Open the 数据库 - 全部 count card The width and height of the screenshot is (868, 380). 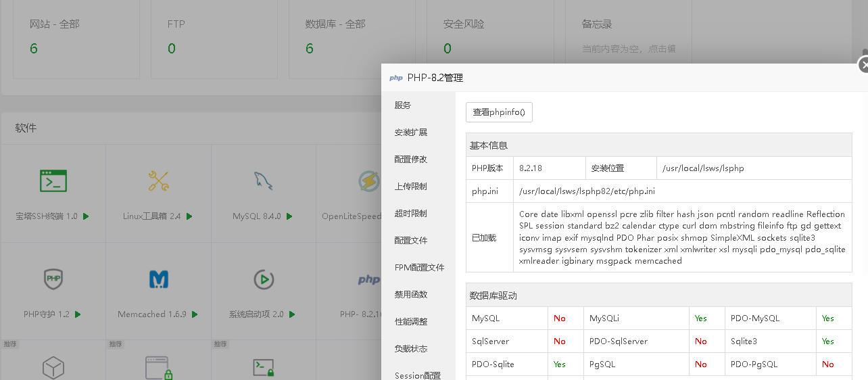tap(352, 39)
